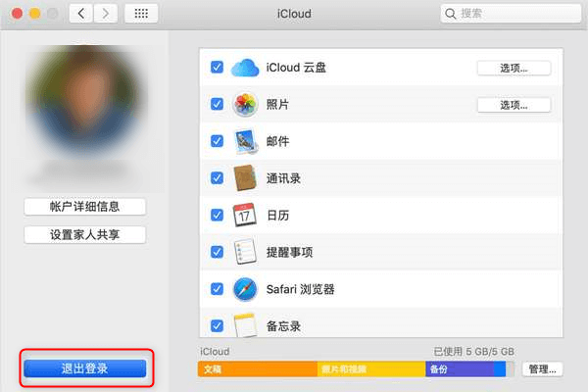Toggle the 备忘录 checkbox
This screenshot has height=392, width=588.
tap(217, 325)
